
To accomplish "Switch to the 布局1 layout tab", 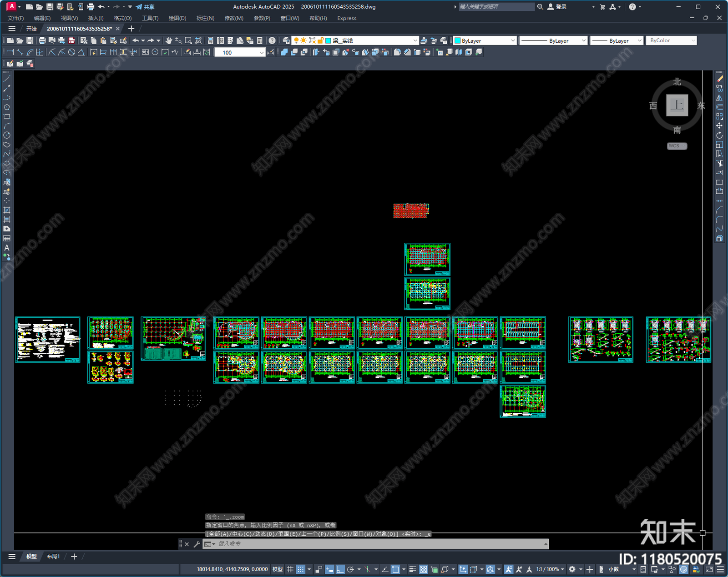I will pos(53,557).
